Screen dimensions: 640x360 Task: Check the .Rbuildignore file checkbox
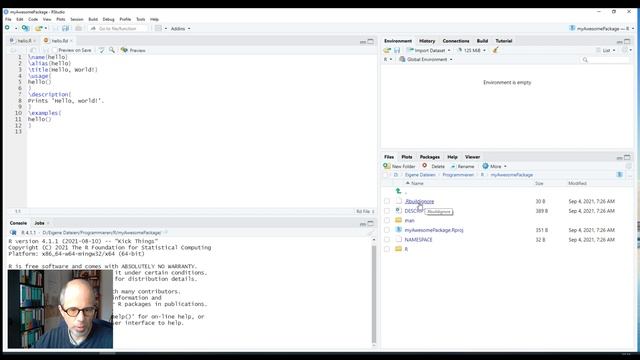pos(387,201)
